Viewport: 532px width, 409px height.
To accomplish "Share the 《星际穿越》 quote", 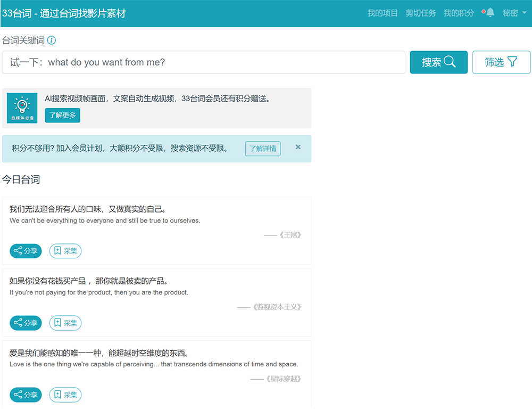I will pyautogui.click(x=26, y=395).
